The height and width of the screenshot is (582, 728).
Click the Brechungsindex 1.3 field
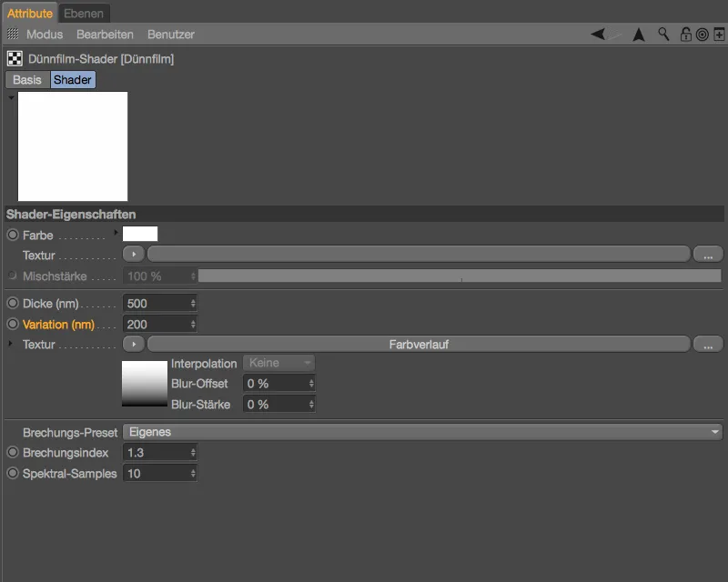[x=160, y=453]
